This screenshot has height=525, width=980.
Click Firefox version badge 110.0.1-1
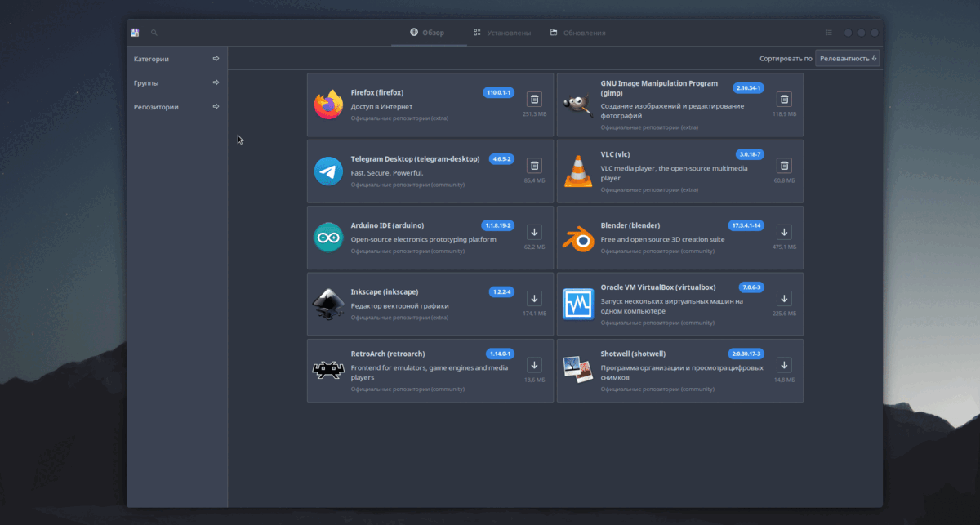[x=498, y=92]
